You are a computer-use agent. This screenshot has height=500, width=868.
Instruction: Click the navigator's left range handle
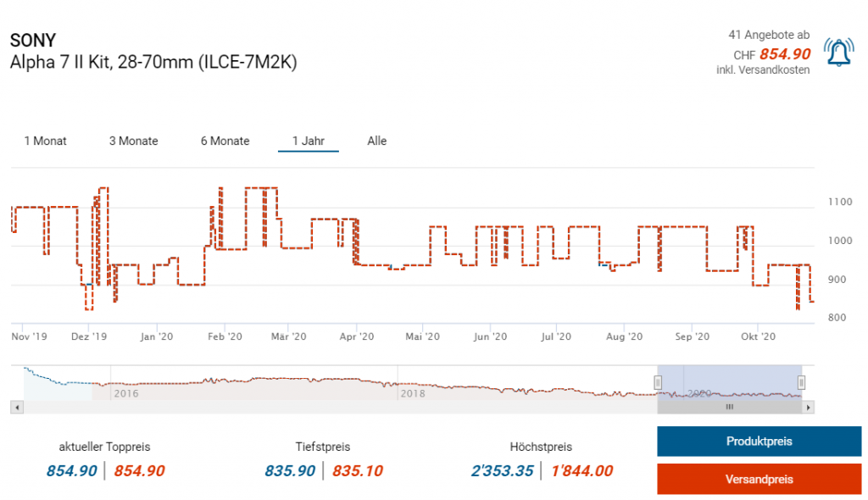[658, 382]
